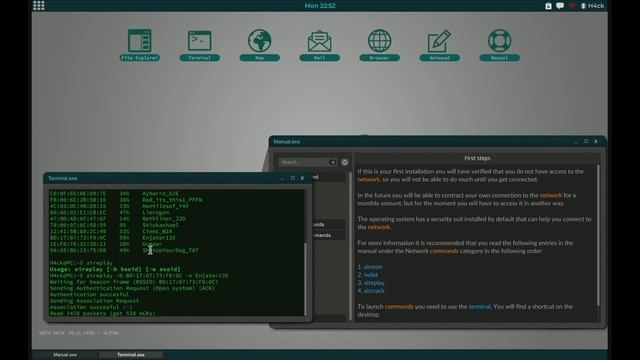Open the 3. aireplay link
The image size is (640, 360).
371,283
